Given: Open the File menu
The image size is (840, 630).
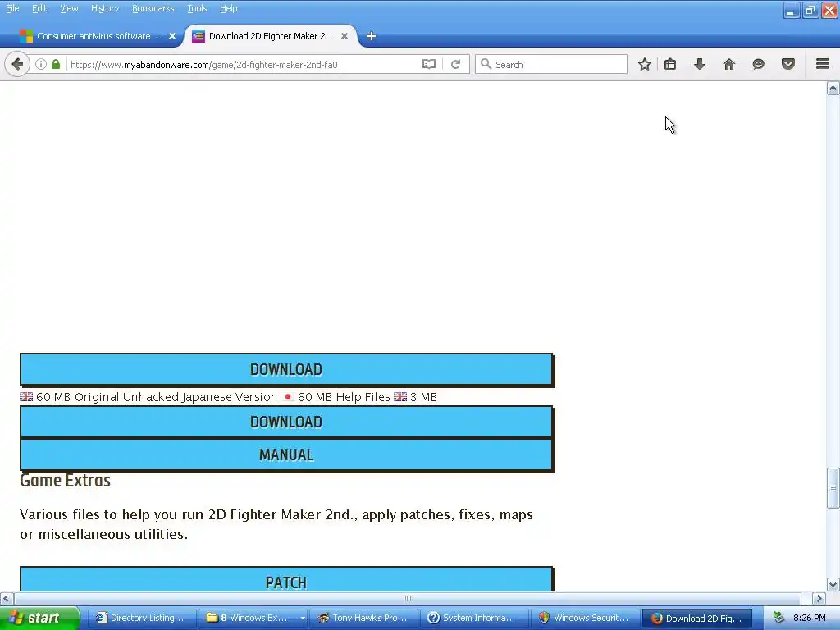Looking at the screenshot, I should [x=12, y=8].
